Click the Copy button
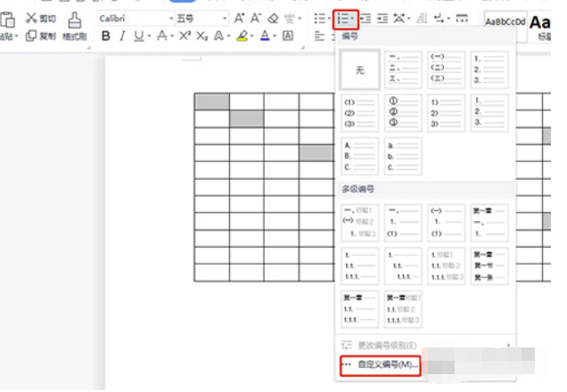 [40, 36]
